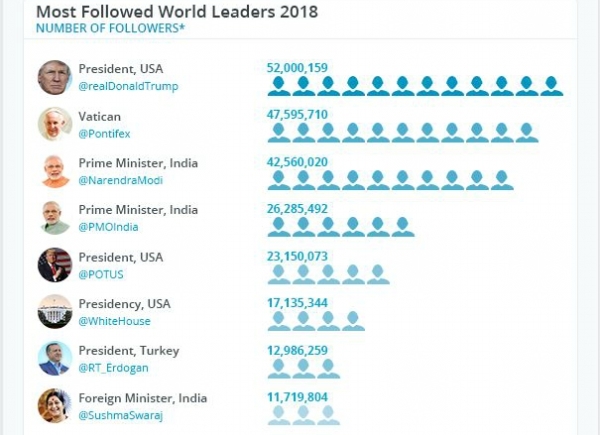600x435 pixels.
Task: Click the first person icon in Vatican row
Action: [279, 133]
